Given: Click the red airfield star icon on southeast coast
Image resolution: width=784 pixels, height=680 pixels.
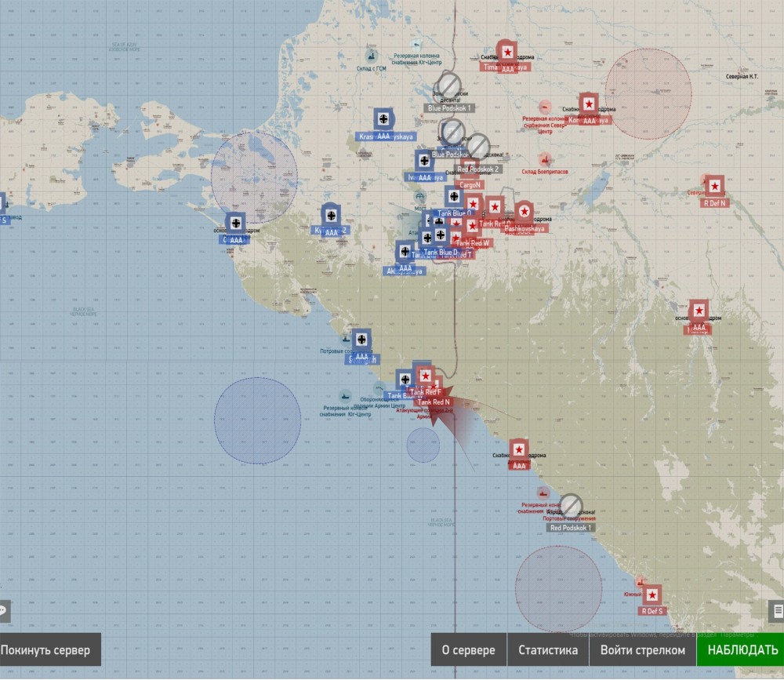Looking at the screenshot, I should (519, 450).
